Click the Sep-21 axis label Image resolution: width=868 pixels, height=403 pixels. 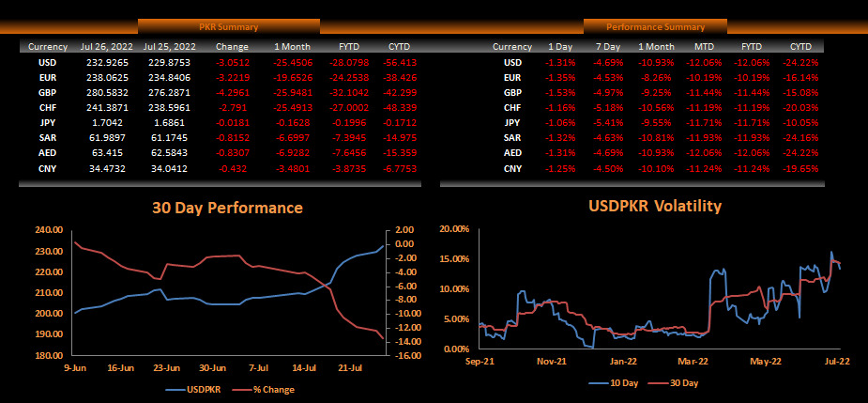[480, 361]
